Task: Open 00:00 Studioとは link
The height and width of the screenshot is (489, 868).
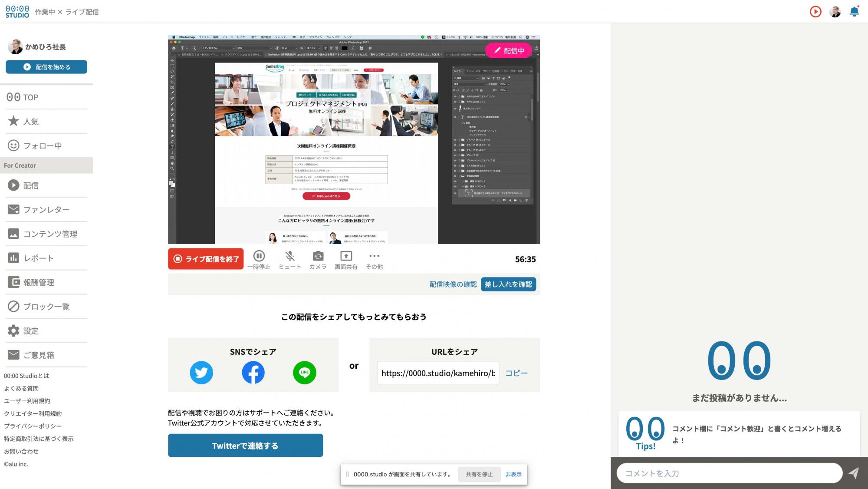Action: click(26, 376)
